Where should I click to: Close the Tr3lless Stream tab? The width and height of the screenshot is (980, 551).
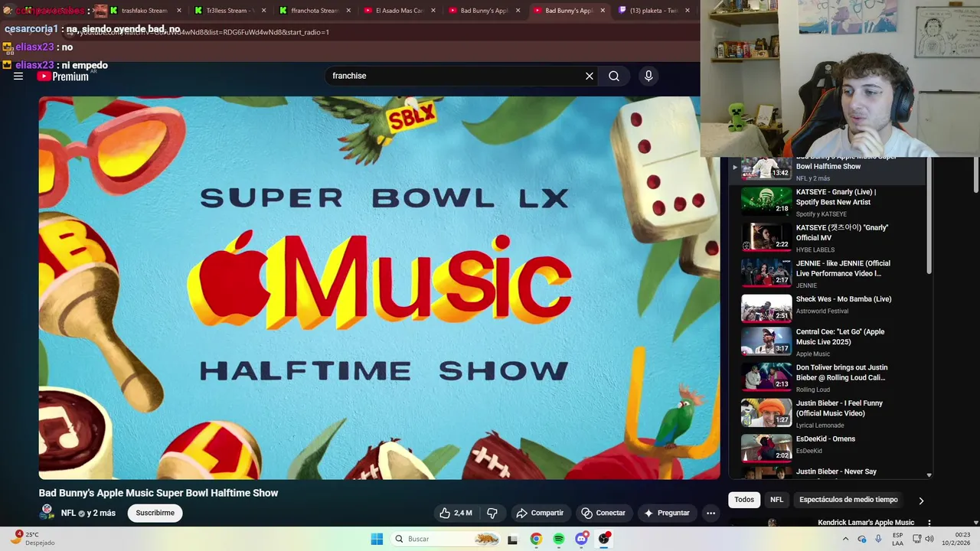264,11
